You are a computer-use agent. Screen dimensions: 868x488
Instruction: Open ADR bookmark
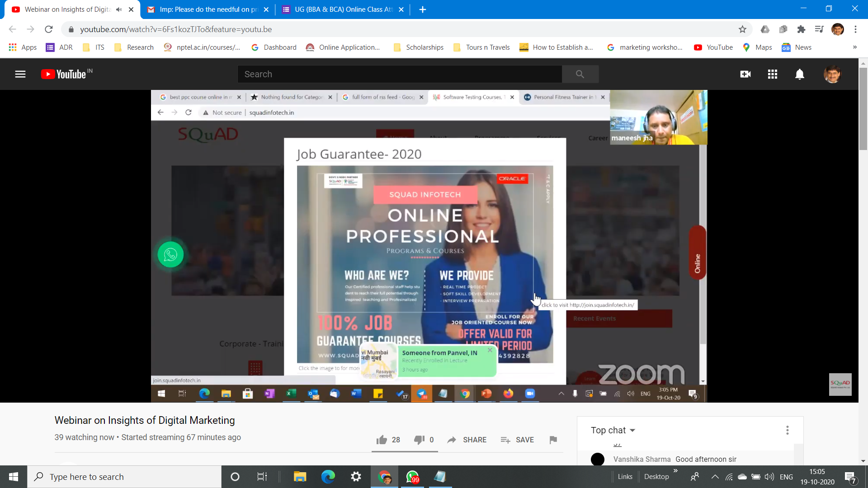tap(59, 47)
